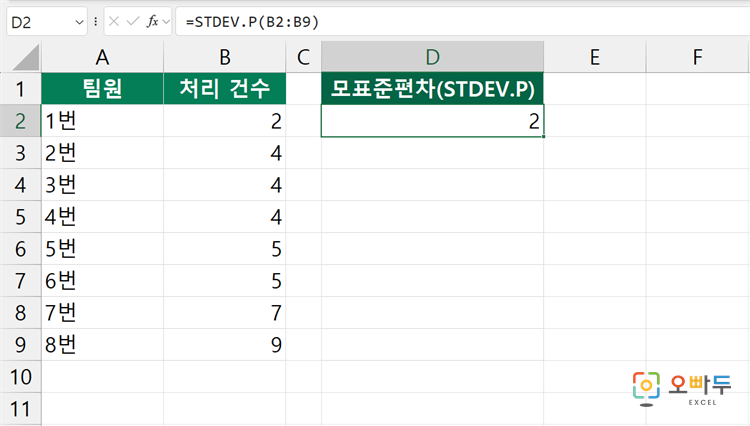This screenshot has width=750, height=426.
Task: Select row 11 header
Action: click(x=20, y=409)
